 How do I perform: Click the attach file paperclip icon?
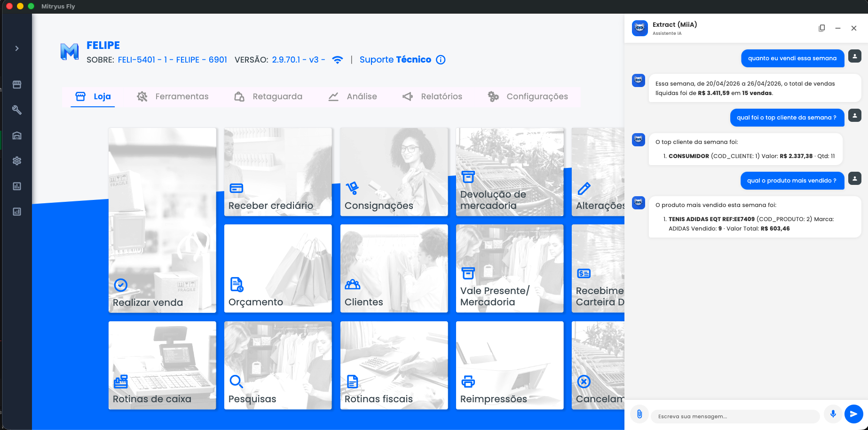(x=639, y=414)
